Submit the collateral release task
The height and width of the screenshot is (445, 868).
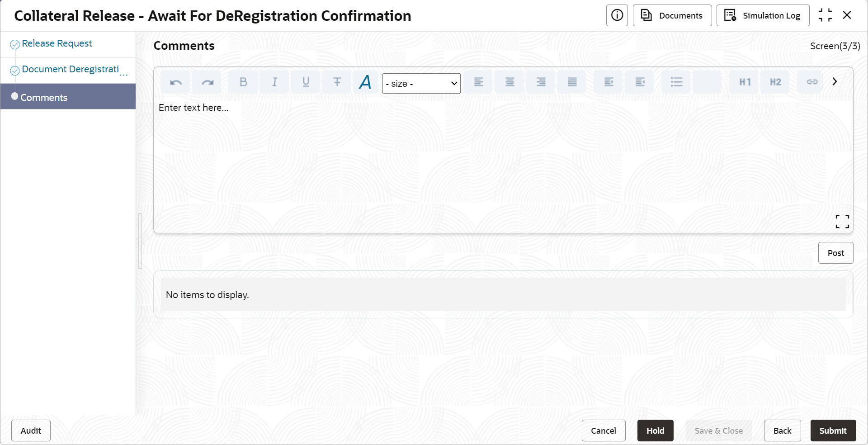(833, 431)
